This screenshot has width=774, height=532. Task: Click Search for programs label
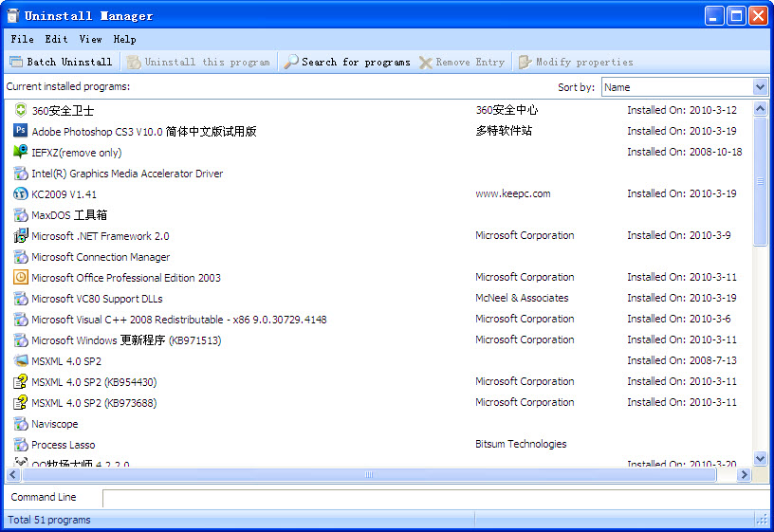356,62
